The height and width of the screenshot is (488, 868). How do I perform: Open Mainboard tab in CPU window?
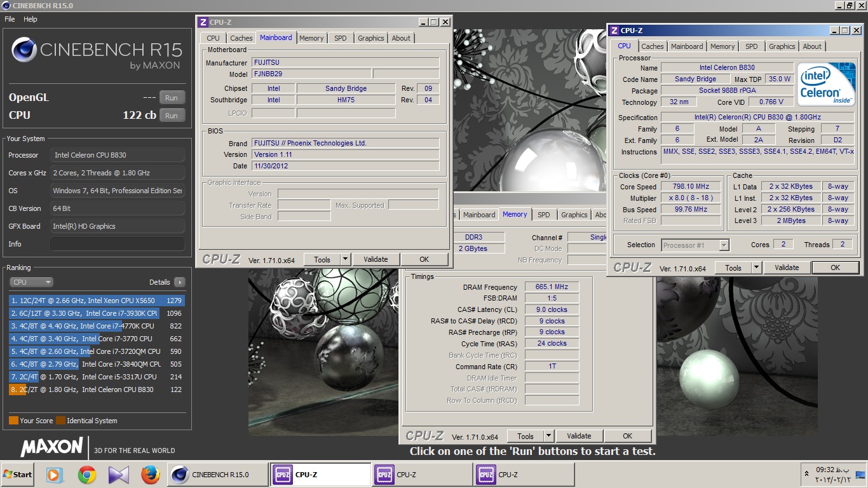[x=687, y=46]
